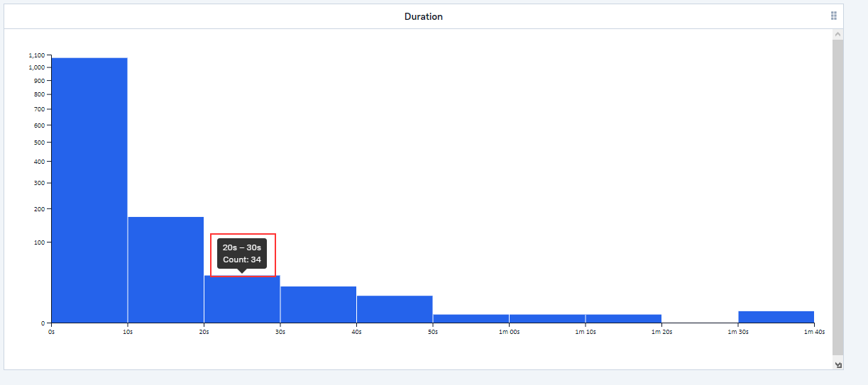Click the 20s to 30s histogram bar
The image size is (868, 385).
[242, 299]
